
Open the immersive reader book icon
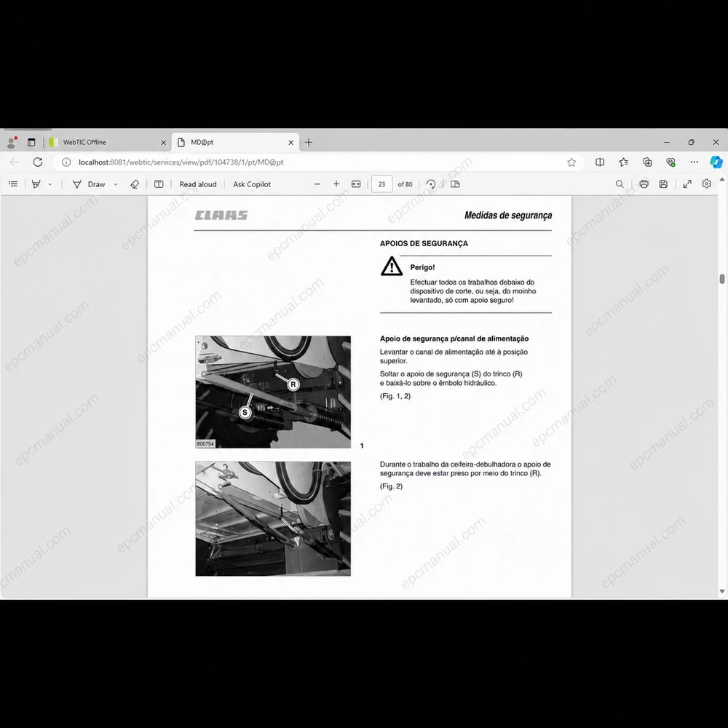159,184
